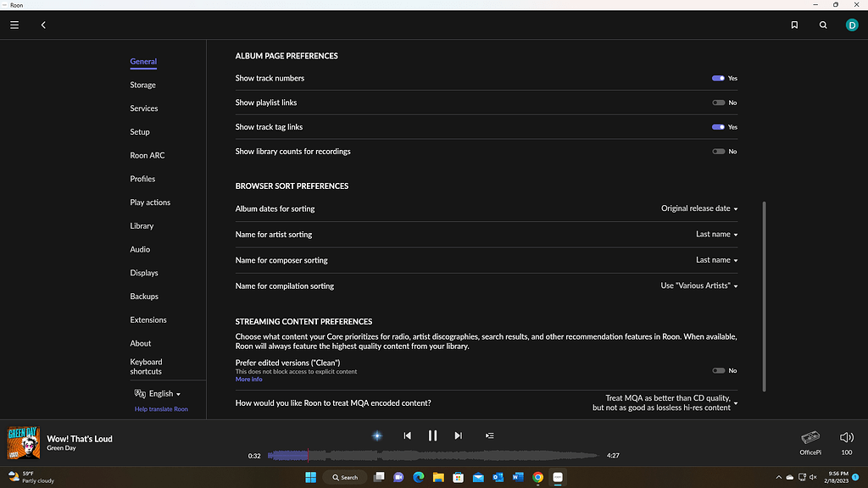Open the play queue icon

tap(489, 435)
